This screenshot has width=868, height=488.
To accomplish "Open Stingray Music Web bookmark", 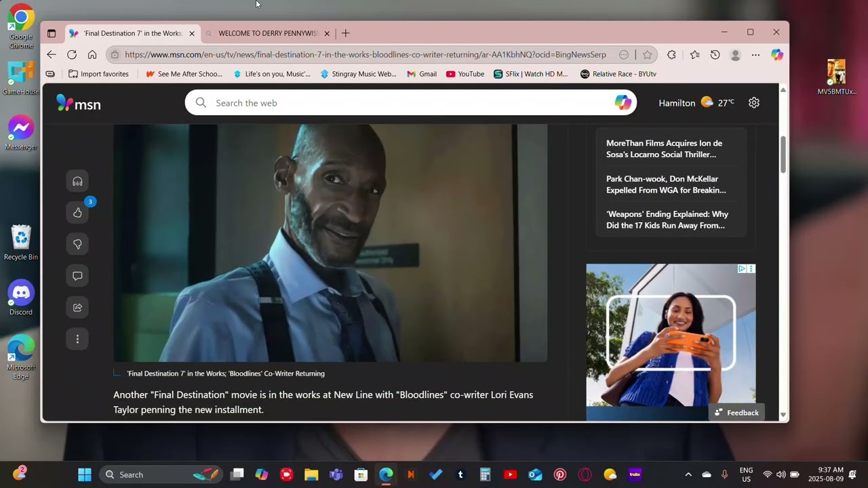I will click(x=358, y=74).
